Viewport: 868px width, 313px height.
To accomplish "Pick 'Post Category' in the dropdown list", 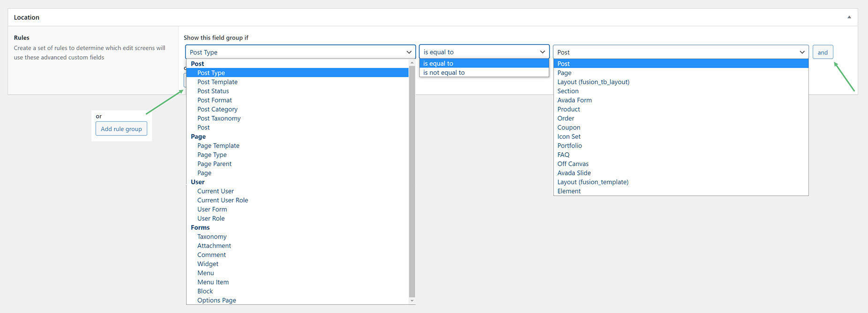I will (x=297, y=109).
